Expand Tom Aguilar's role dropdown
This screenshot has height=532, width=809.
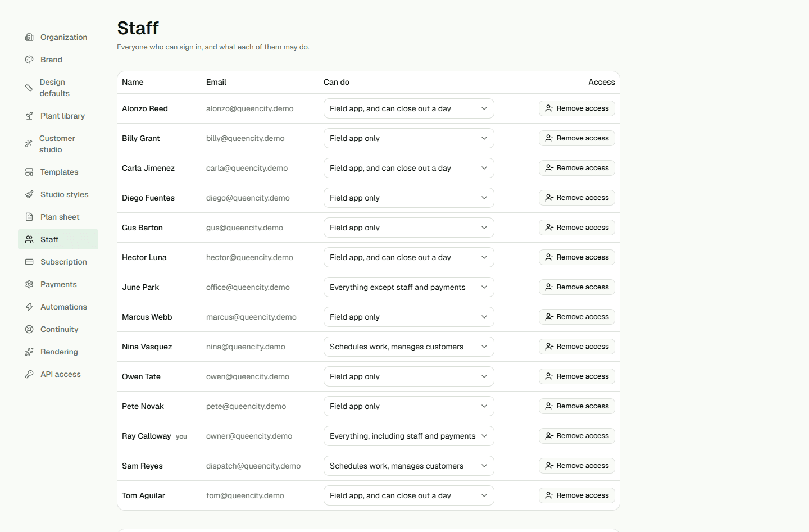[x=409, y=495]
